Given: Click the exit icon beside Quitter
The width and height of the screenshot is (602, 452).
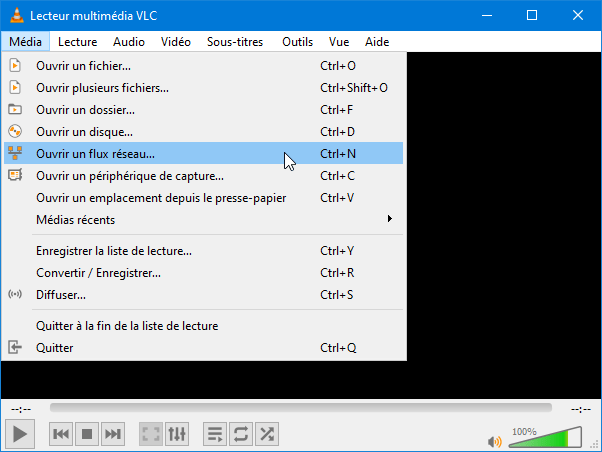Looking at the screenshot, I should 15,348.
